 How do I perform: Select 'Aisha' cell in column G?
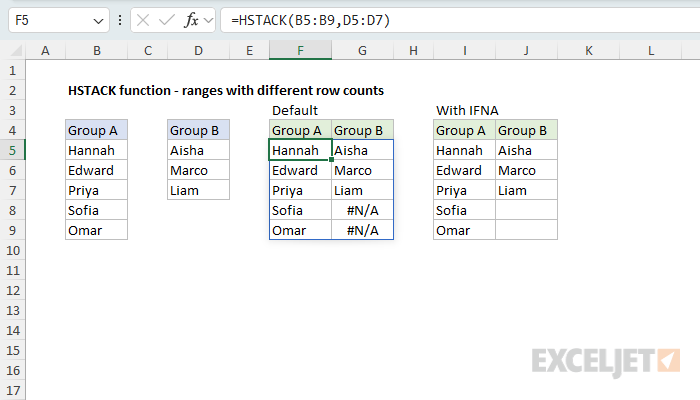coord(362,150)
